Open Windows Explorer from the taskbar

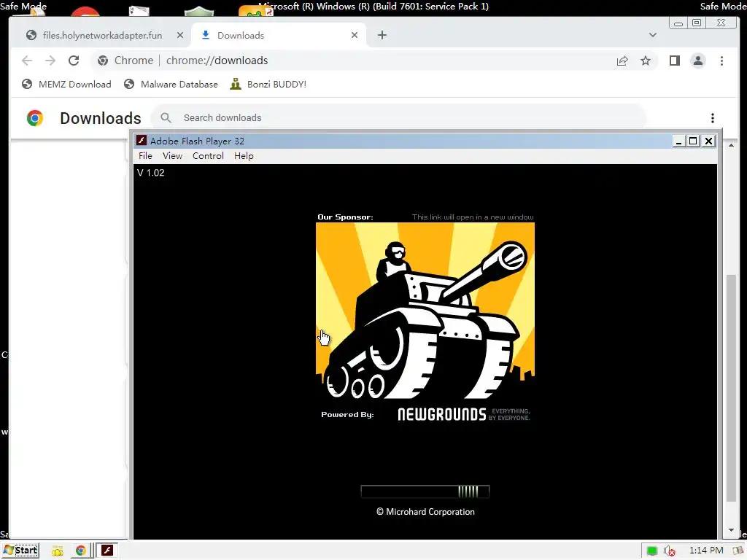pos(57,551)
